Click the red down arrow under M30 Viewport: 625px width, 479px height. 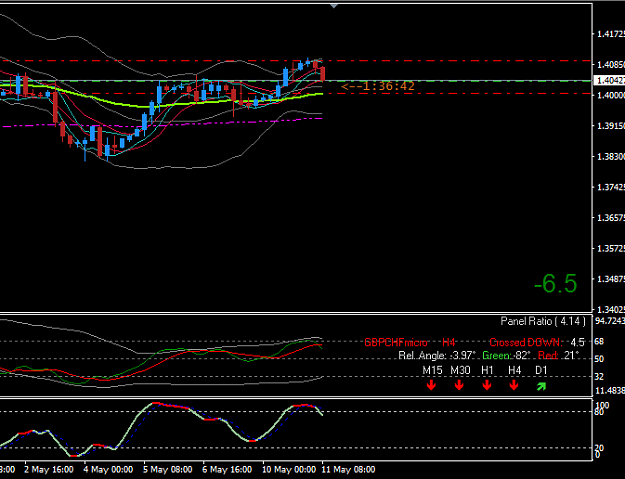tap(459, 385)
